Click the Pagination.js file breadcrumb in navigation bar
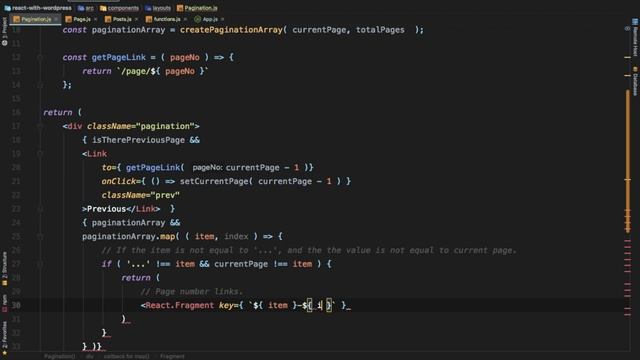Screen dimensions: 640x360 point(197,8)
